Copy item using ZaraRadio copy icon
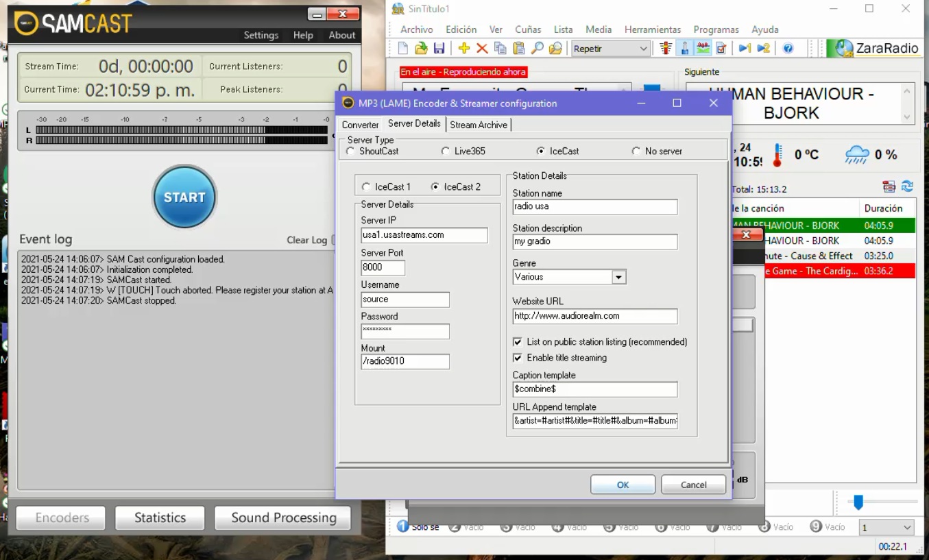Screen dimensions: 929x560 click(500, 48)
